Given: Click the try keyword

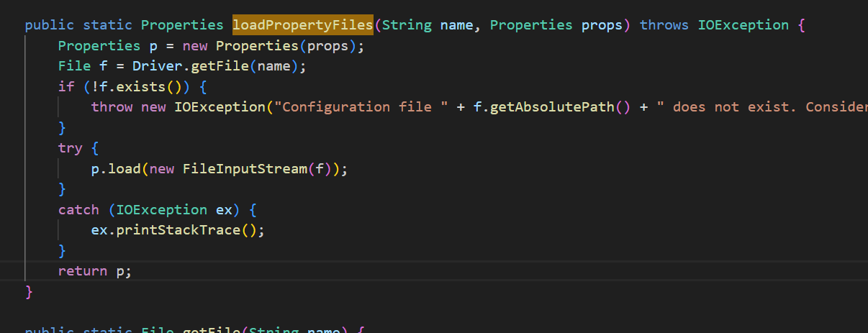Looking at the screenshot, I should pos(71,148).
